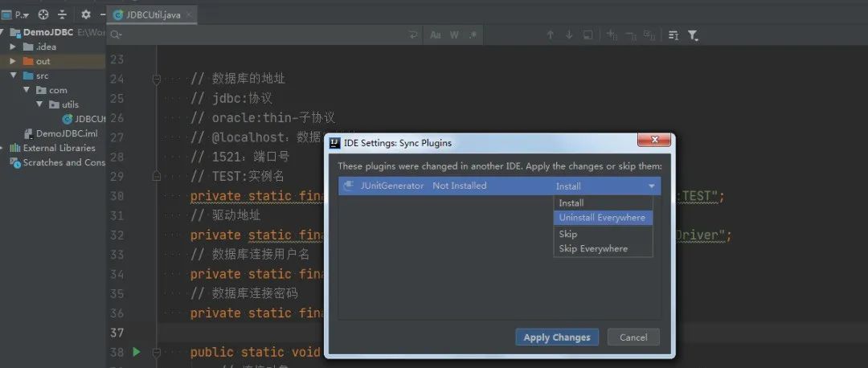Choose Skip Everywhere option

point(603,249)
